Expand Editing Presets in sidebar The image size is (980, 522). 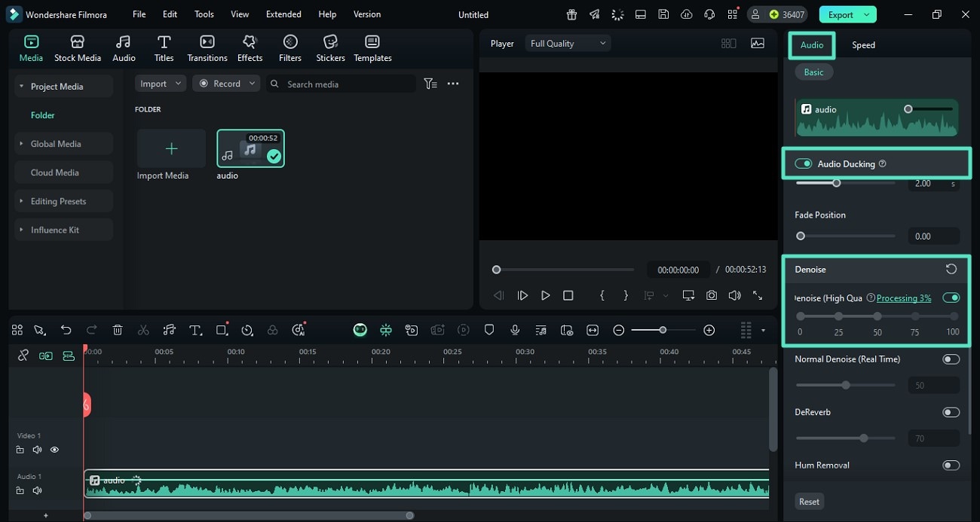(x=21, y=201)
